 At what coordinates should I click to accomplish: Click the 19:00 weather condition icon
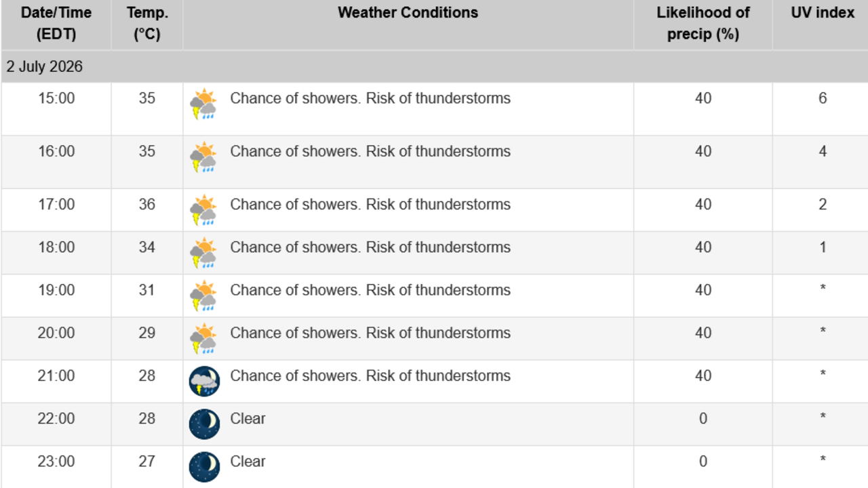[x=203, y=296]
